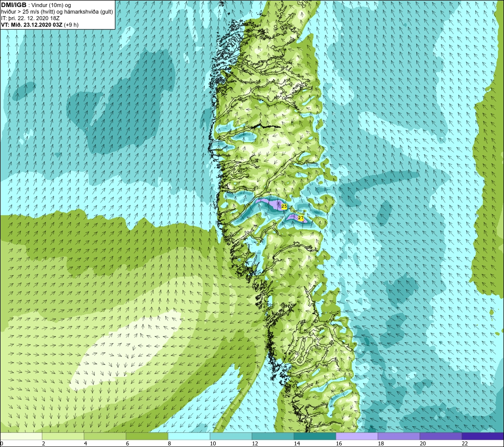504x447 pixels.
Task: Click the legend scale value 20
Action: tap(423, 443)
